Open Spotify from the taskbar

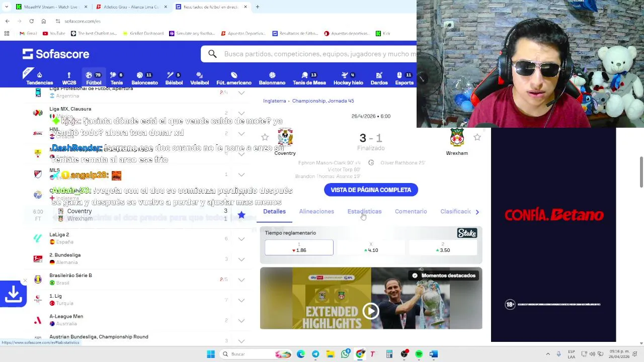pyautogui.click(x=419, y=354)
